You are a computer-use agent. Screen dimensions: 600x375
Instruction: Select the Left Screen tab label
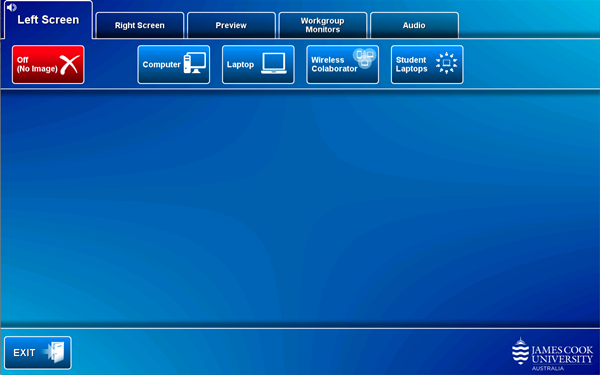point(48,20)
